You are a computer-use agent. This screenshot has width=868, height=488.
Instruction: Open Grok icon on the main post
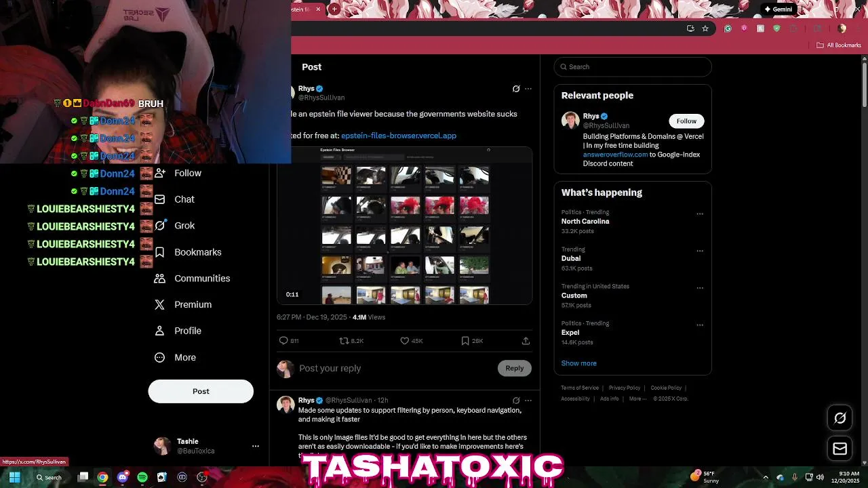516,89
